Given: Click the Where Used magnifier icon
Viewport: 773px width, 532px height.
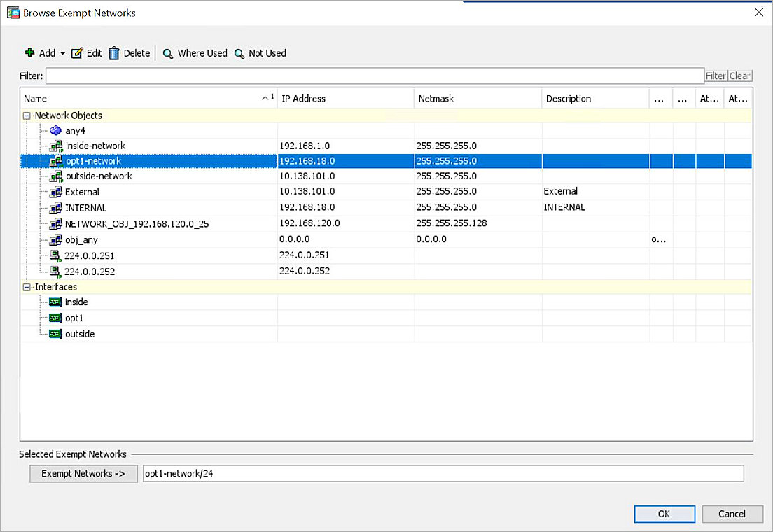Looking at the screenshot, I should 167,52.
